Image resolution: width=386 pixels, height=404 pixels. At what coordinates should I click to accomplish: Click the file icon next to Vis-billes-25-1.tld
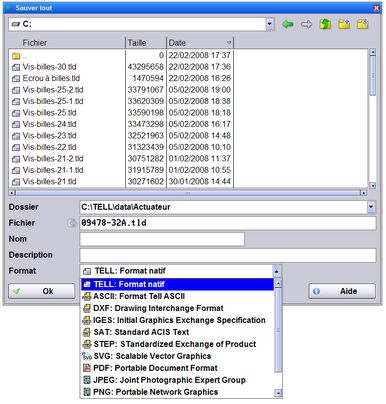[16, 101]
